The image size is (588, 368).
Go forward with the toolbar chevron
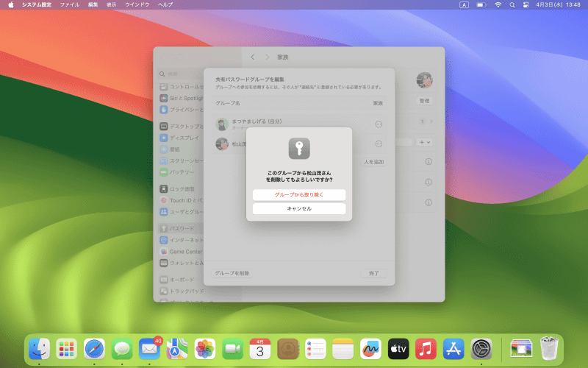pyautogui.click(x=267, y=57)
